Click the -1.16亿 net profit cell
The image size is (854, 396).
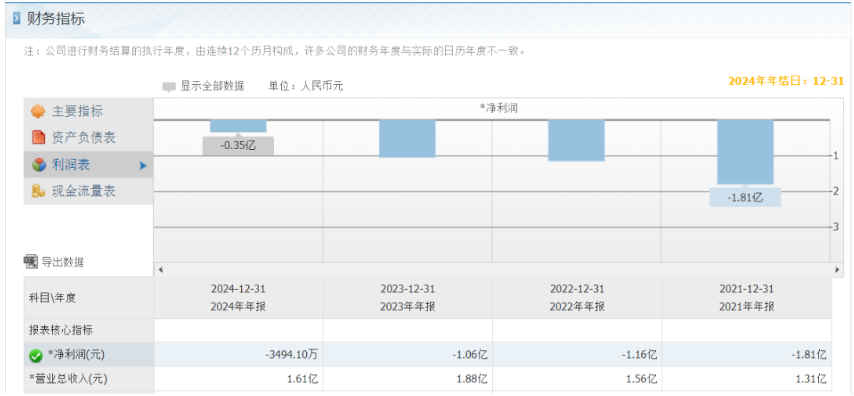[577, 355]
